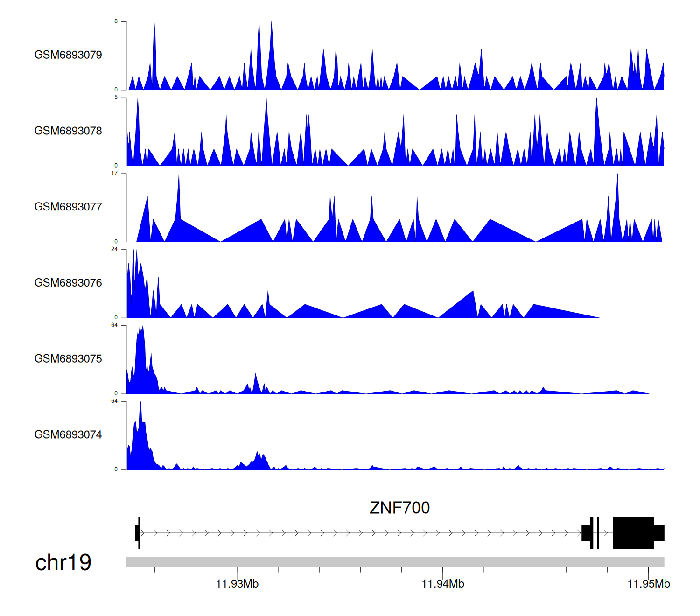Click the y-axis maximum 17 on GSM6893077
Image resolution: width=700 pixels, height=616 pixels.
tap(114, 173)
